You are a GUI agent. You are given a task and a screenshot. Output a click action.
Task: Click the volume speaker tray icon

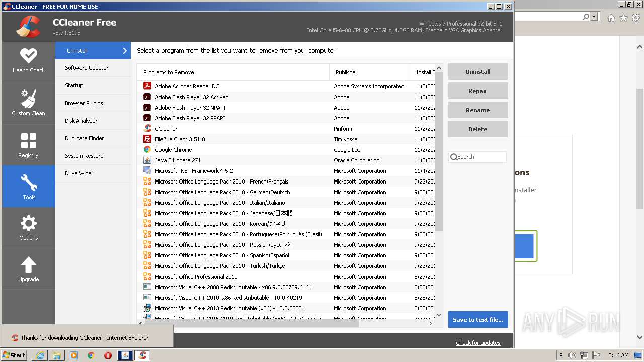click(x=573, y=355)
